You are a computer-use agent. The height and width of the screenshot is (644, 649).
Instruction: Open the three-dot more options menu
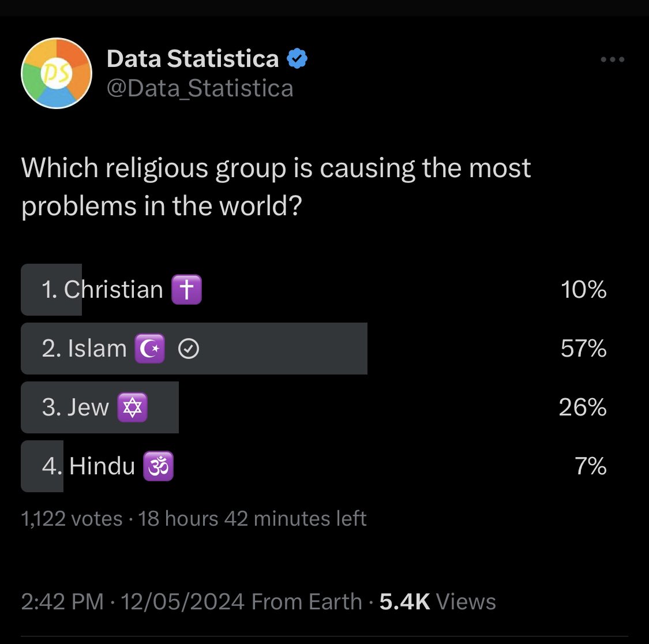[612, 59]
